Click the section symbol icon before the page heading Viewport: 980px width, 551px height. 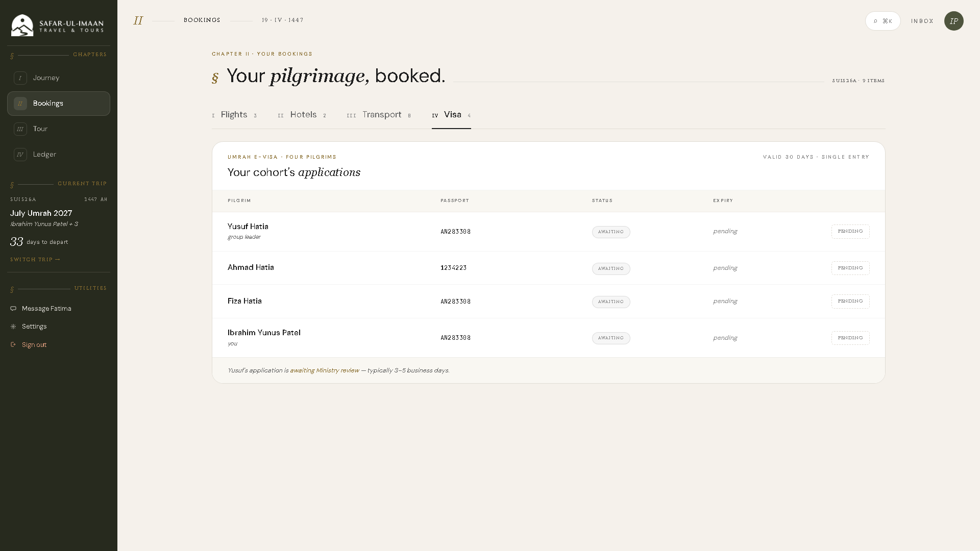point(215,78)
